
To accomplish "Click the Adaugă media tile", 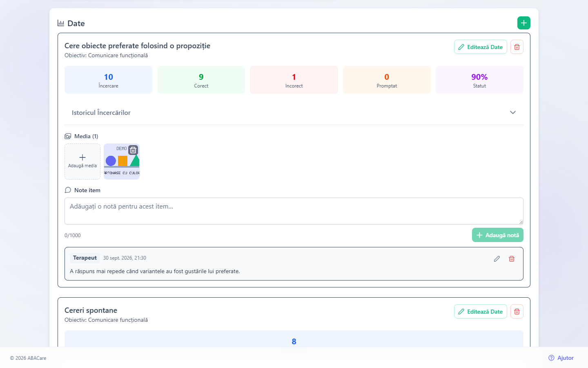I will point(82,162).
